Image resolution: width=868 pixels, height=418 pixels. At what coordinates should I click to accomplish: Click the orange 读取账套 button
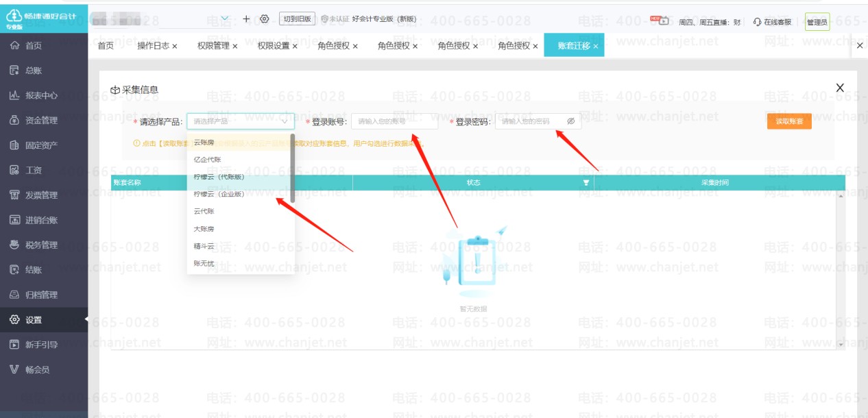[788, 121]
